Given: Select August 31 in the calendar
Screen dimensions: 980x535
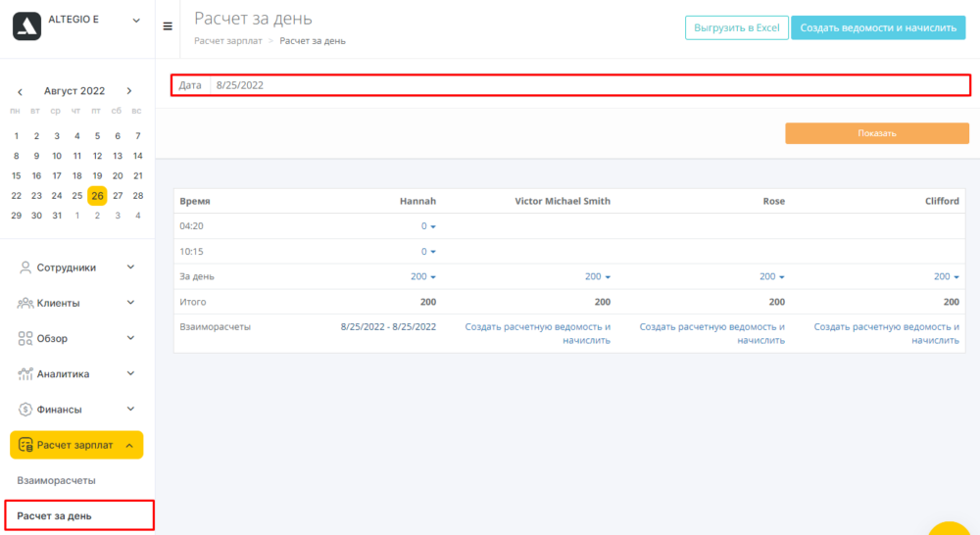Looking at the screenshot, I should click(57, 216).
